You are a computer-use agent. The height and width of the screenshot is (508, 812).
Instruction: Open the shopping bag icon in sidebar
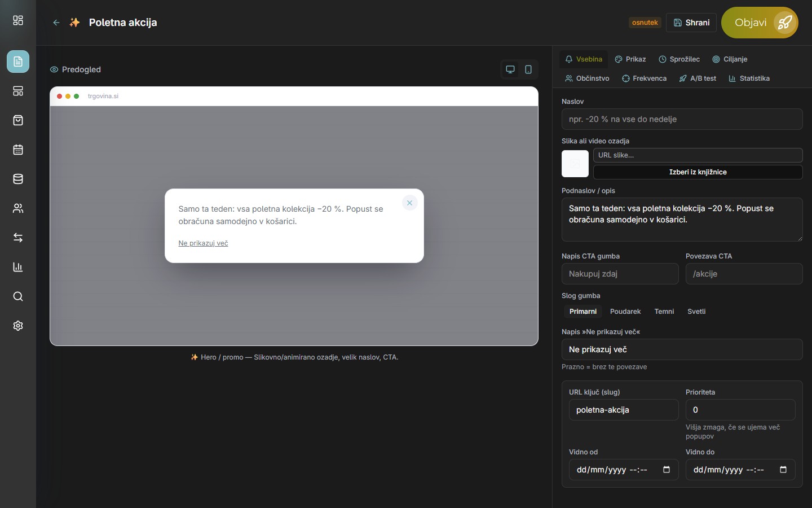point(18,120)
